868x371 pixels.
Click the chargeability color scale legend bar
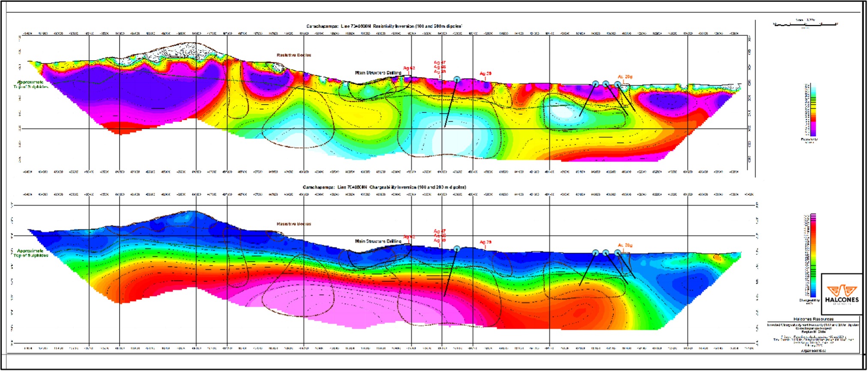(813, 255)
